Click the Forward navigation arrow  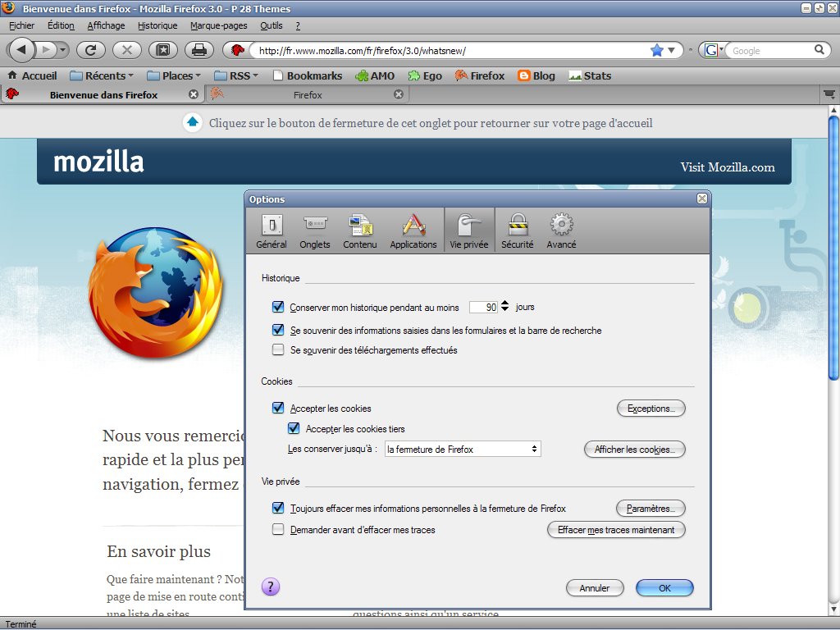point(46,50)
